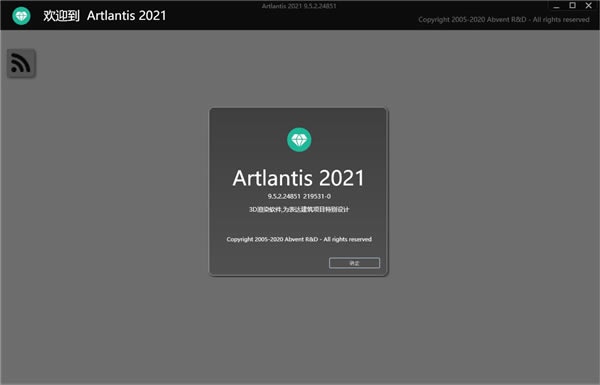
Task: Click the 欢迎到 Artlantis 2021 header text
Action: [105, 16]
